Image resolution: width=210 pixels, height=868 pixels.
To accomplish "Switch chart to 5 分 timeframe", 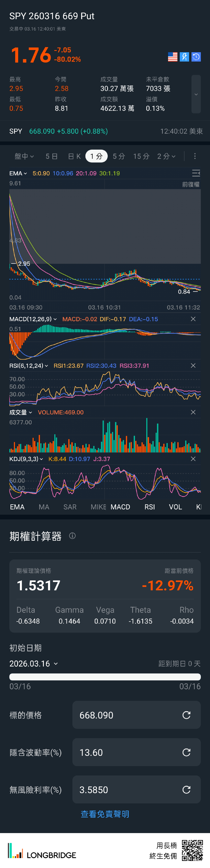I will pyautogui.click(x=119, y=156).
